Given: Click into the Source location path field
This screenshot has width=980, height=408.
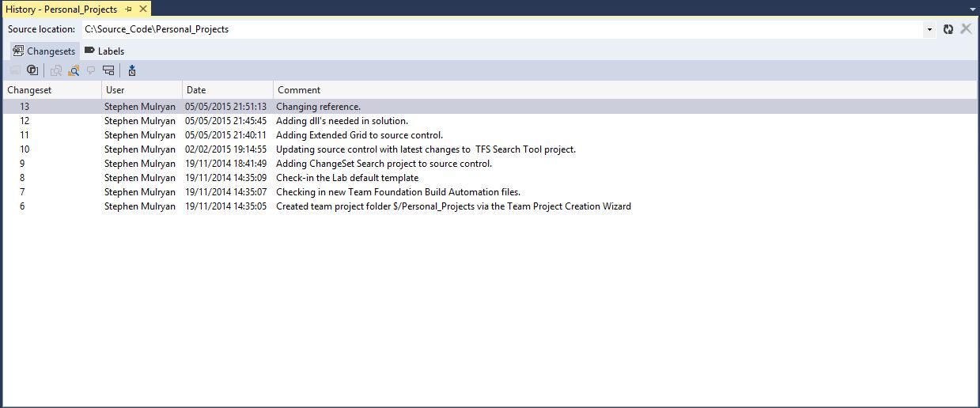Looking at the screenshot, I should click(x=498, y=29).
